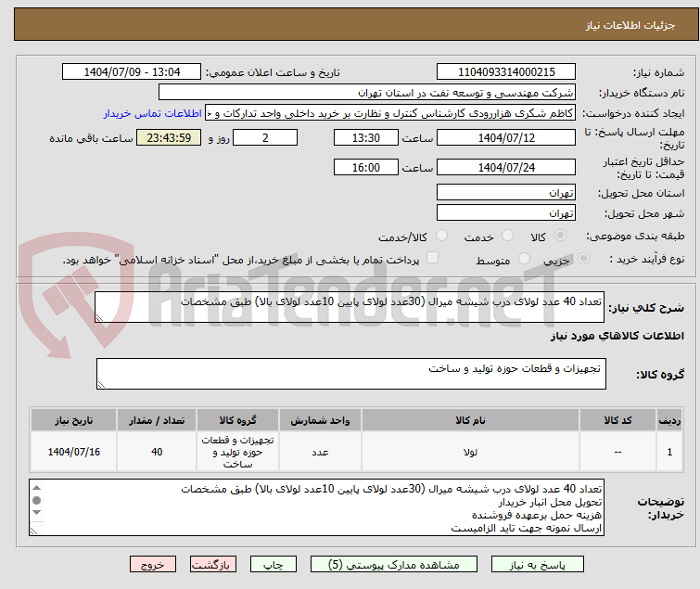This screenshot has height=589, width=700.
Task: Click the استان محل تحویل field
Action: coord(506,192)
